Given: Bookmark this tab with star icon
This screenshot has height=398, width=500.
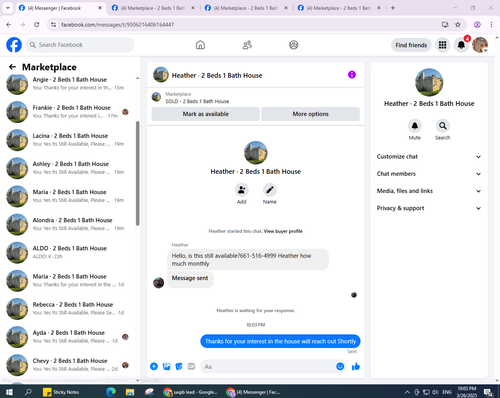Looking at the screenshot, I should coord(458,24).
